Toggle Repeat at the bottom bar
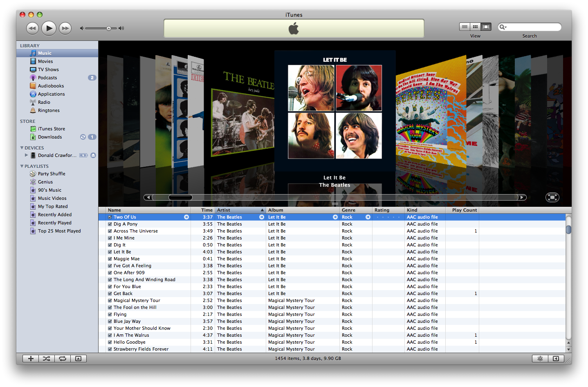Viewport: 588px width, 387px height. (x=63, y=358)
